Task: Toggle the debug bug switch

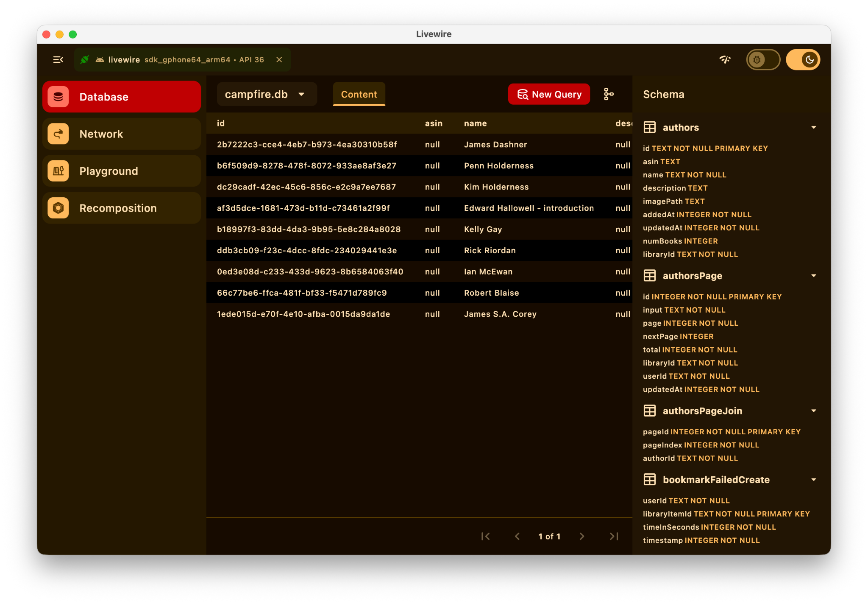Action: (x=763, y=60)
